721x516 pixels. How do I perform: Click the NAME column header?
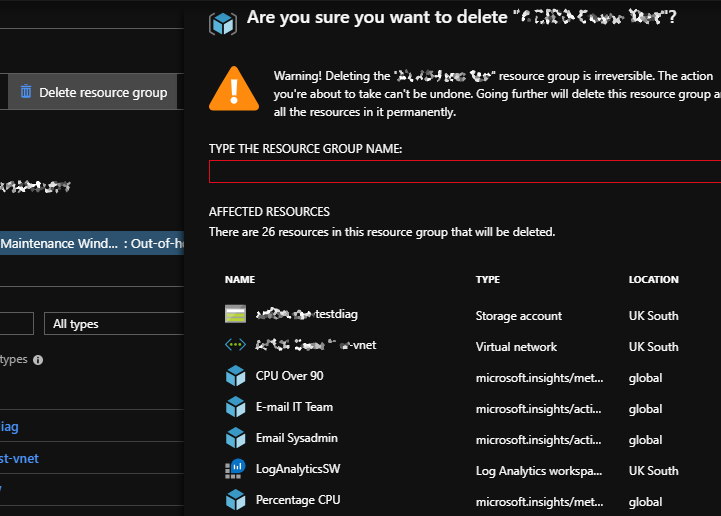click(x=239, y=280)
